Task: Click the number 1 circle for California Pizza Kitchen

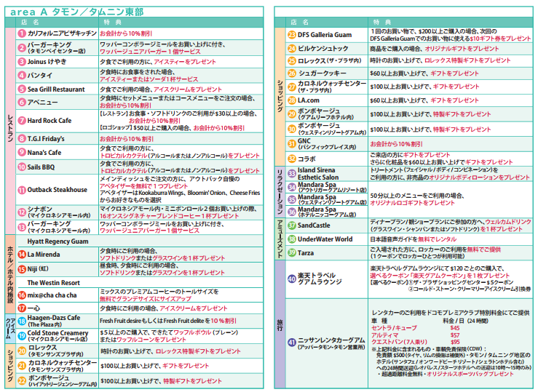Action: 22,33
